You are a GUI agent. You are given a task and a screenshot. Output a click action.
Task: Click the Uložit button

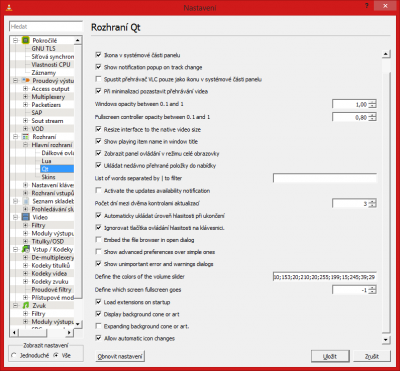coord(330,356)
